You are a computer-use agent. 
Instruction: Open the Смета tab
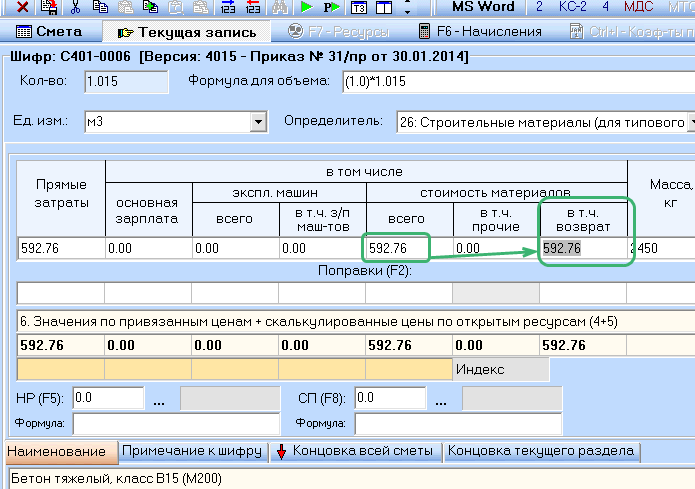click(51, 33)
